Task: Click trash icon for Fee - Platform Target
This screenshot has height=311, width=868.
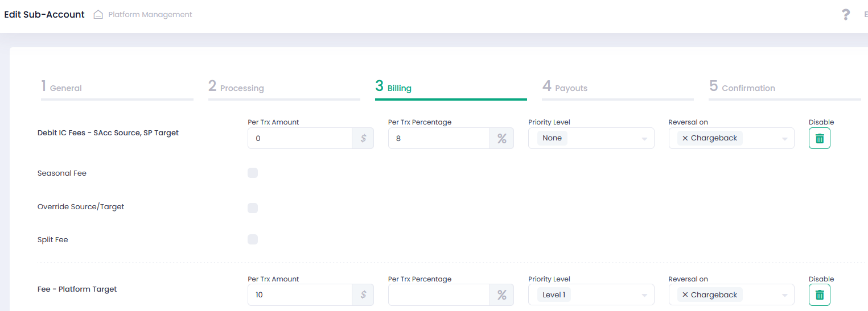Action: [819, 295]
